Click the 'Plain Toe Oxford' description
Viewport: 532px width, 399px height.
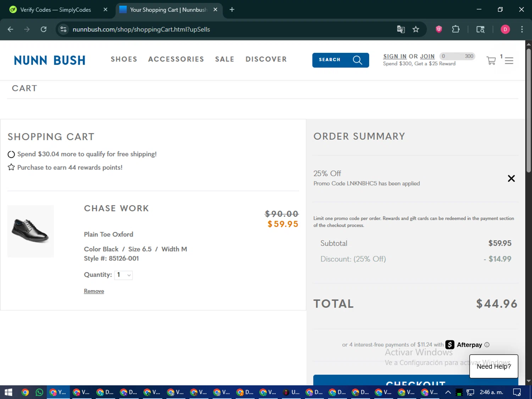click(x=109, y=234)
